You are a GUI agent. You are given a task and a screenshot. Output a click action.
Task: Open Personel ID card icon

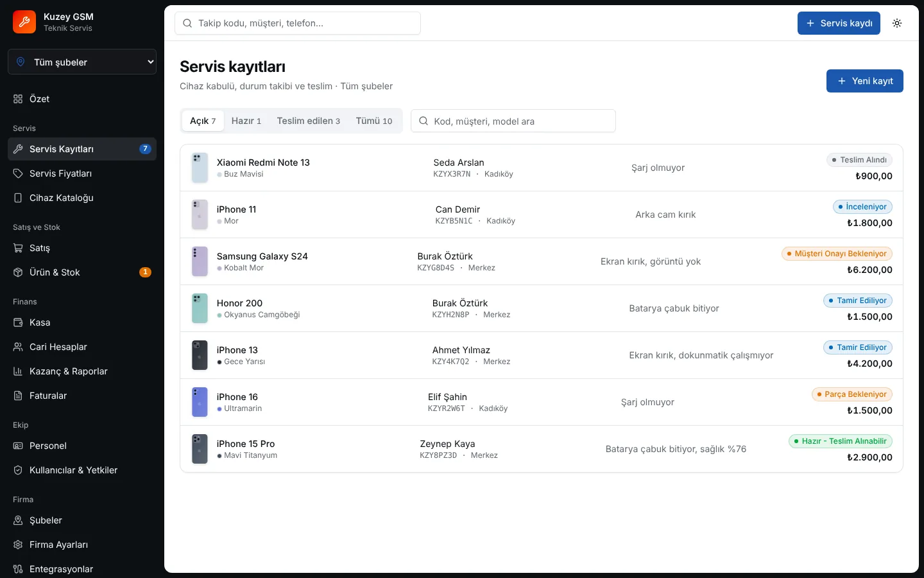(x=18, y=446)
